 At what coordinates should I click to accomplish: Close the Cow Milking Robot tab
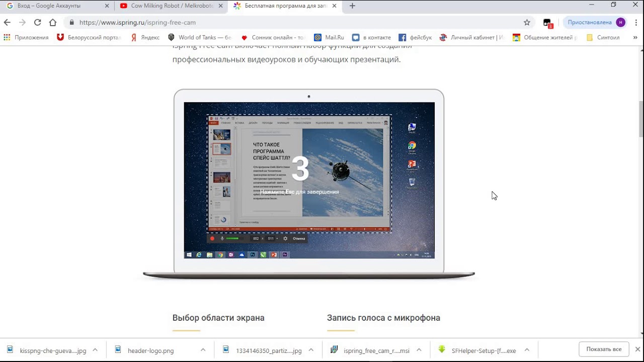click(x=220, y=6)
